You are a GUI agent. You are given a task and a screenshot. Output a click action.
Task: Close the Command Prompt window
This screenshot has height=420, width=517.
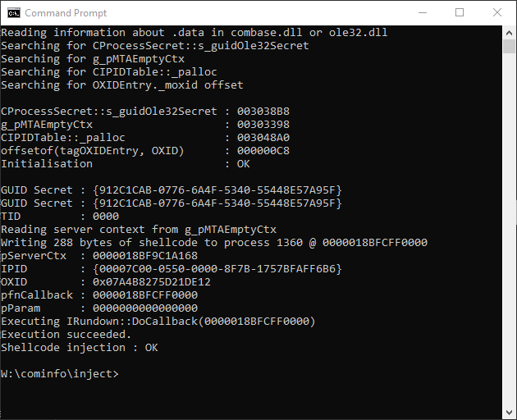pyautogui.click(x=497, y=13)
